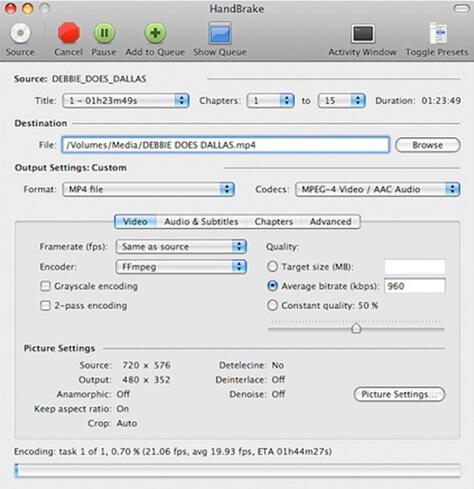474x489 pixels.
Task: Enable Grayscale encoding checkbox
Action: coord(45,286)
